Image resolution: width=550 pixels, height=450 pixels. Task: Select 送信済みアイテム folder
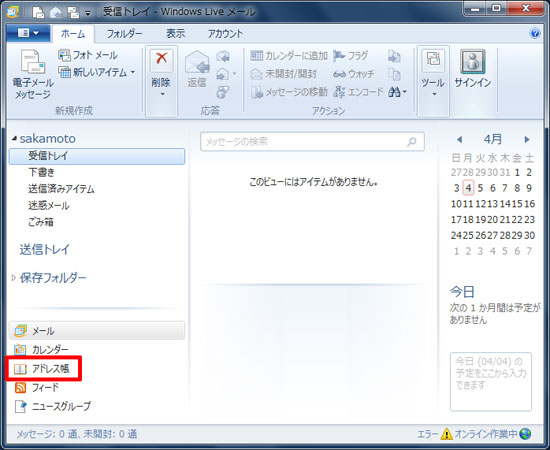tap(61, 189)
